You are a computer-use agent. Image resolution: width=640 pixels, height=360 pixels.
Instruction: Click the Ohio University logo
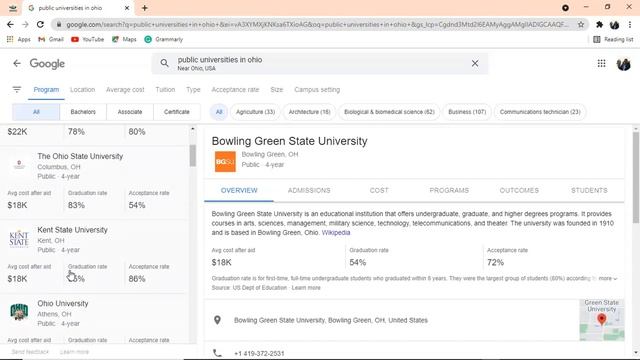pyautogui.click(x=19, y=312)
